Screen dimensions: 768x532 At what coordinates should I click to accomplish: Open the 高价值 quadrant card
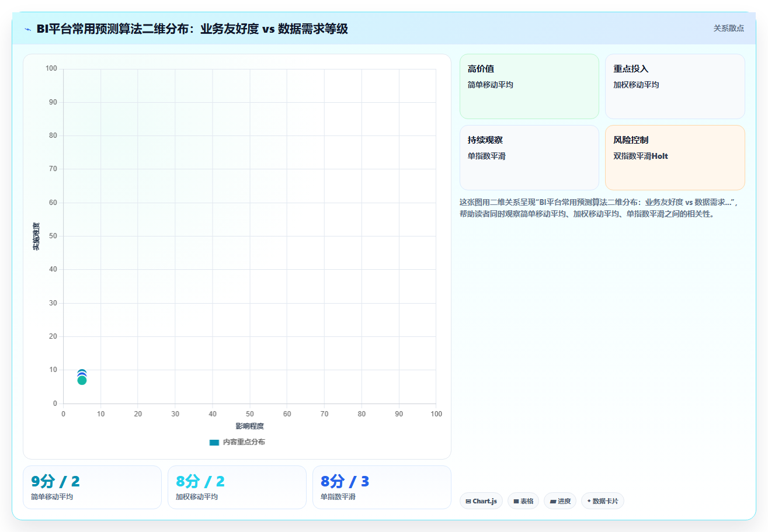point(529,86)
